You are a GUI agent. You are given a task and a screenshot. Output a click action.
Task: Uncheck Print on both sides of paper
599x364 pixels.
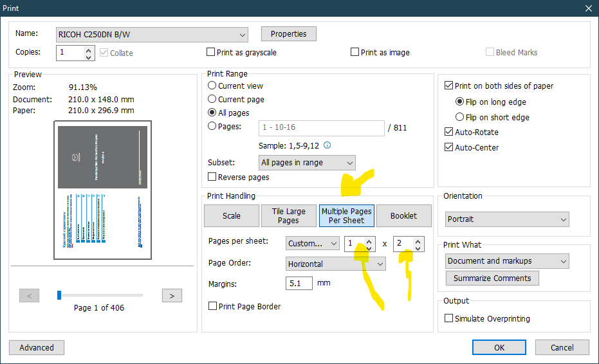coord(449,86)
